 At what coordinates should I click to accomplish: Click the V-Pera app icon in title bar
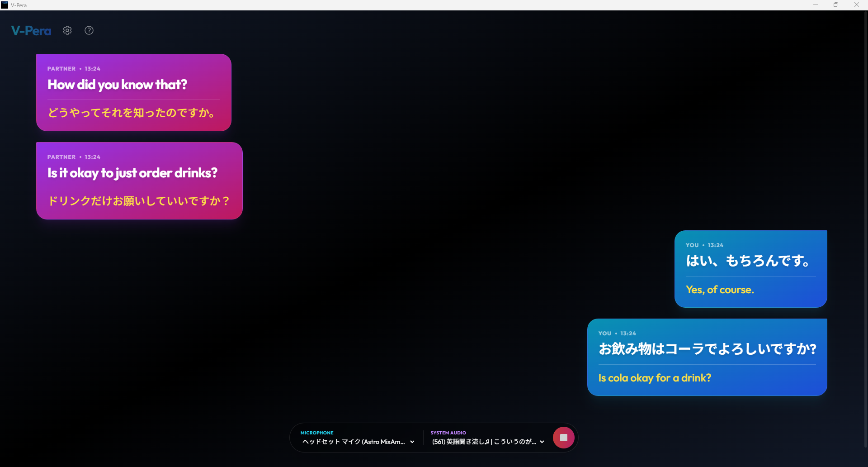click(x=5, y=5)
